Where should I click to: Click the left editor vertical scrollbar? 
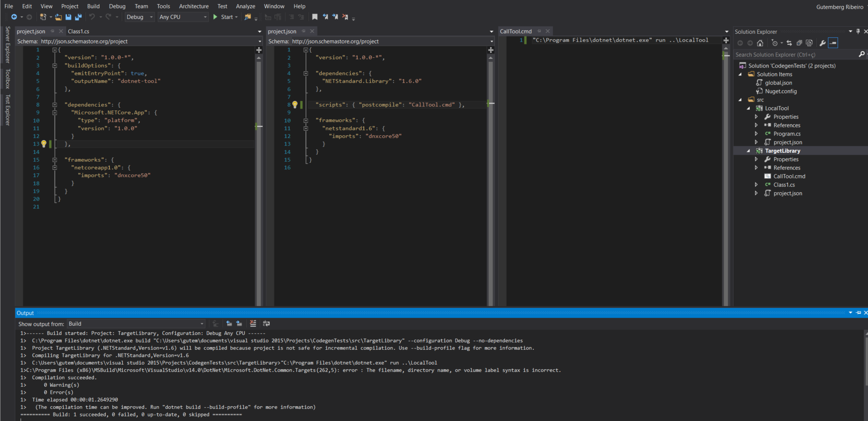(x=259, y=180)
